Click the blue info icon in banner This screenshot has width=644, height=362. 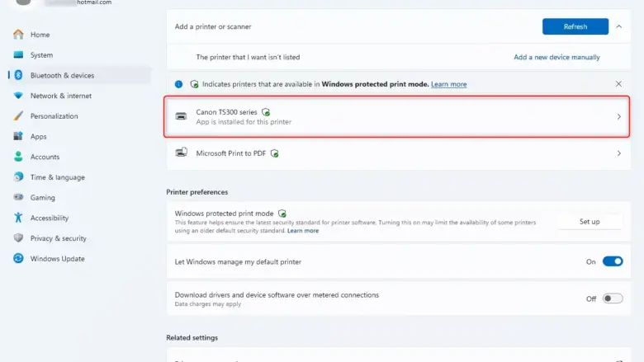click(178, 84)
